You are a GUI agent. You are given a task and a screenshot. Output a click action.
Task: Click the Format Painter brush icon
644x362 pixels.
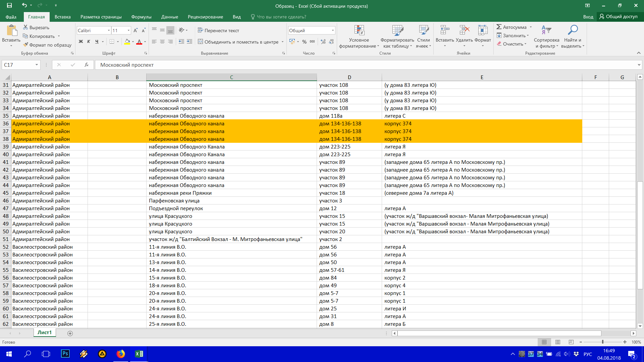25,45
